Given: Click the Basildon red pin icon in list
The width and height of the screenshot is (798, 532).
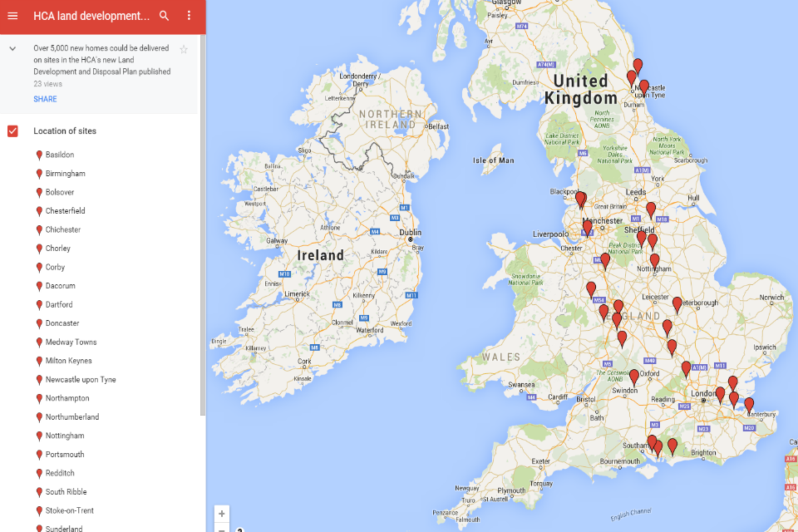Looking at the screenshot, I should [39, 155].
